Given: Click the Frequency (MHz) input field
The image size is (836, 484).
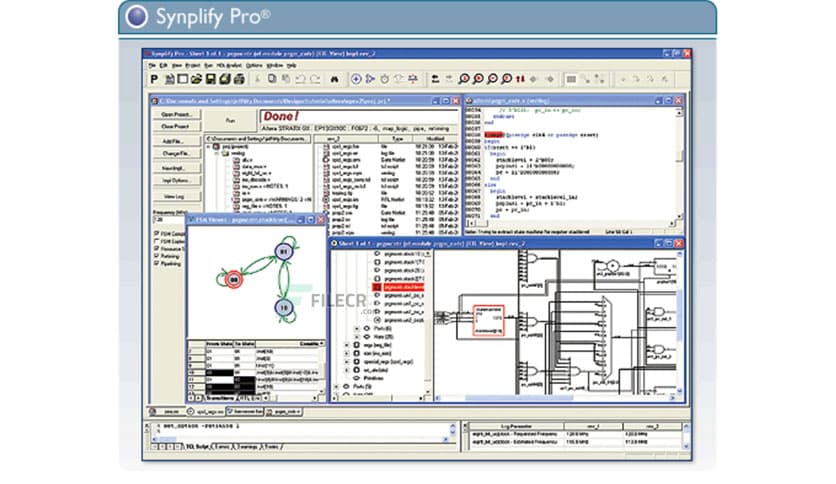Looking at the screenshot, I should pos(169,220).
